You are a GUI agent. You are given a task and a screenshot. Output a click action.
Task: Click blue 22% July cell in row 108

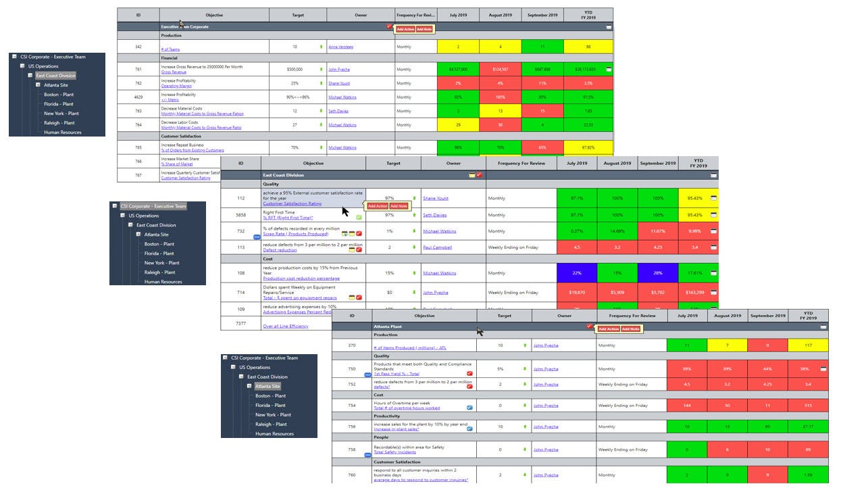(x=577, y=273)
